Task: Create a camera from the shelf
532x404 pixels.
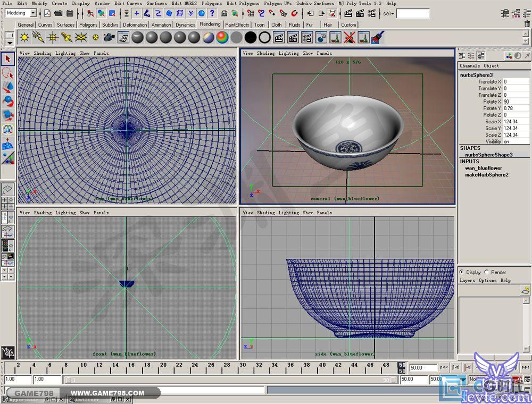Action: 109,37
